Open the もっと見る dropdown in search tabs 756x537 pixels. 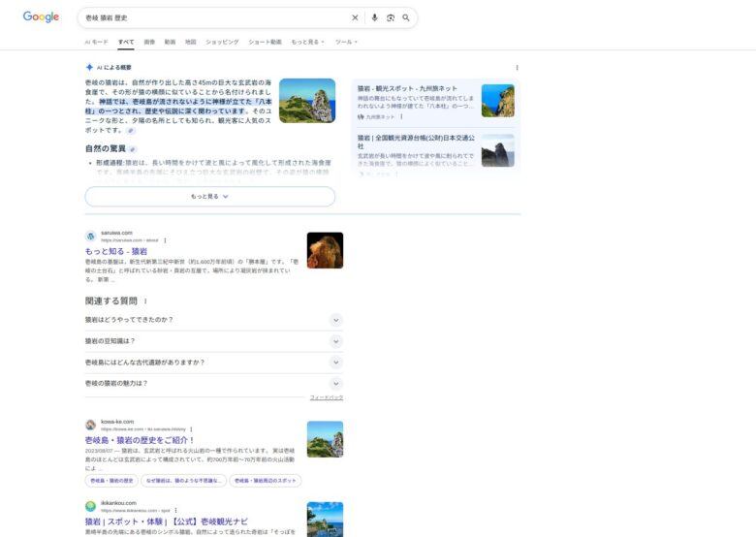coord(307,42)
